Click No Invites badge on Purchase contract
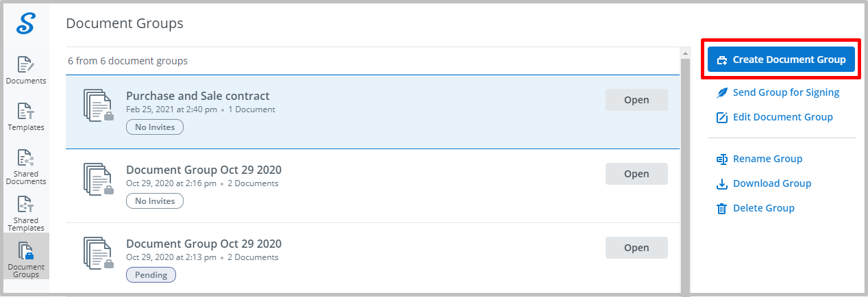The height and width of the screenshot is (297, 868). (155, 127)
